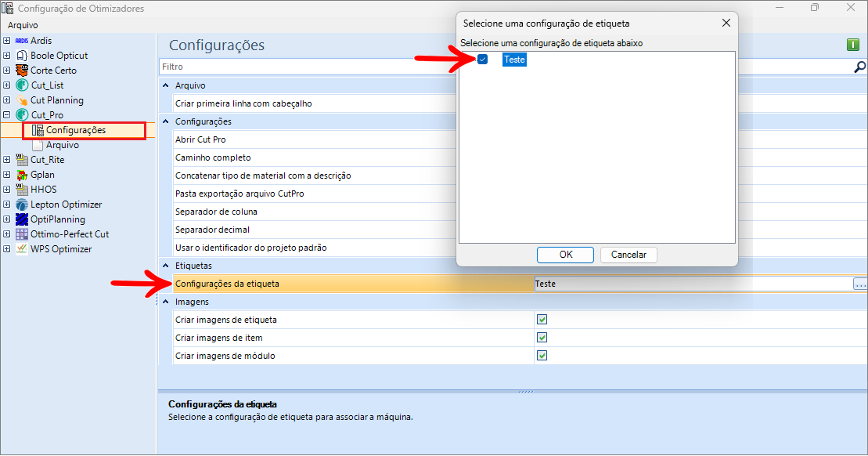Click the Cut_List icon

pyautogui.click(x=22, y=85)
